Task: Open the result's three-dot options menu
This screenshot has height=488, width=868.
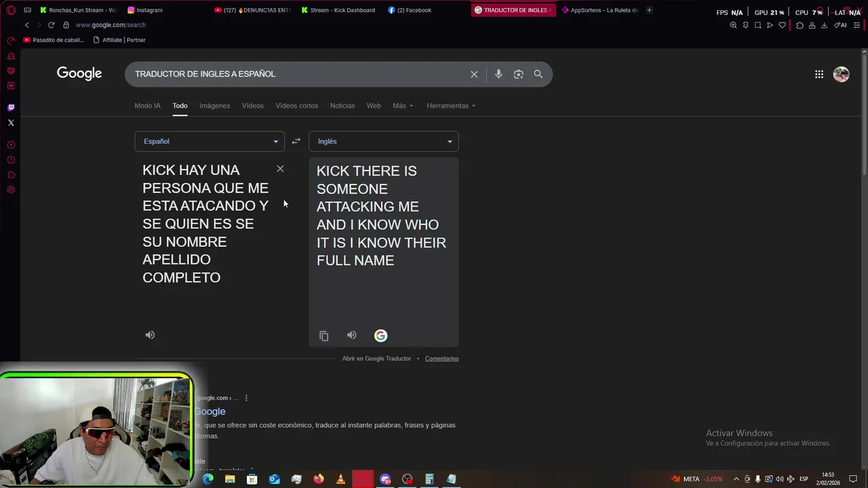Action: tap(246, 398)
